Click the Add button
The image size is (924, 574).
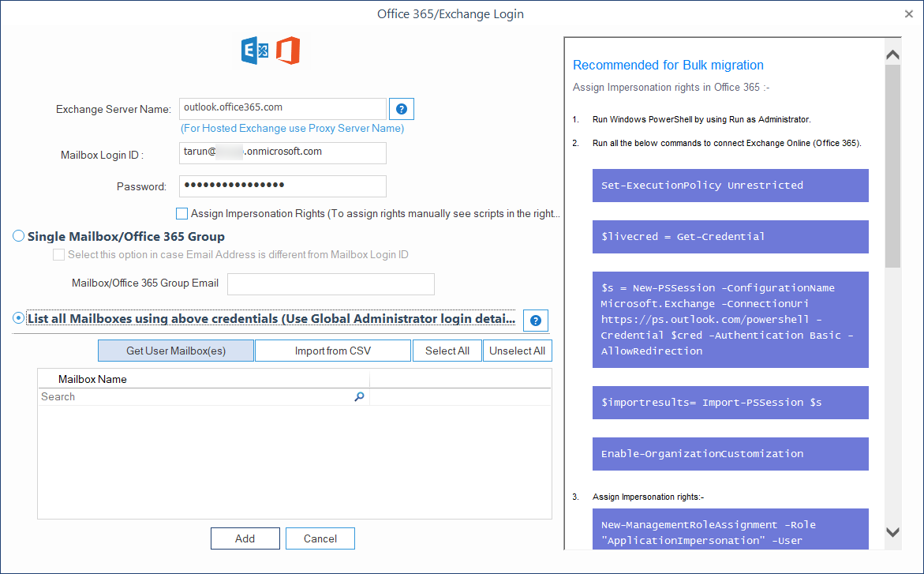[245, 538]
